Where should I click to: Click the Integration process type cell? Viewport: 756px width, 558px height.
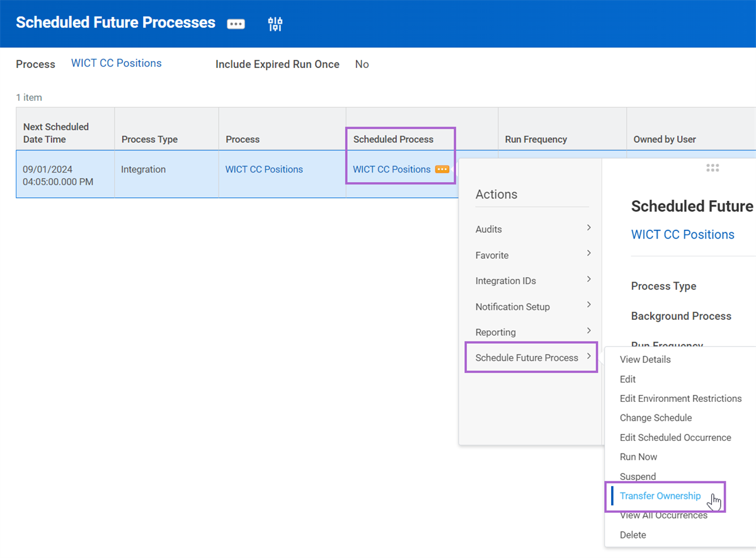point(166,176)
